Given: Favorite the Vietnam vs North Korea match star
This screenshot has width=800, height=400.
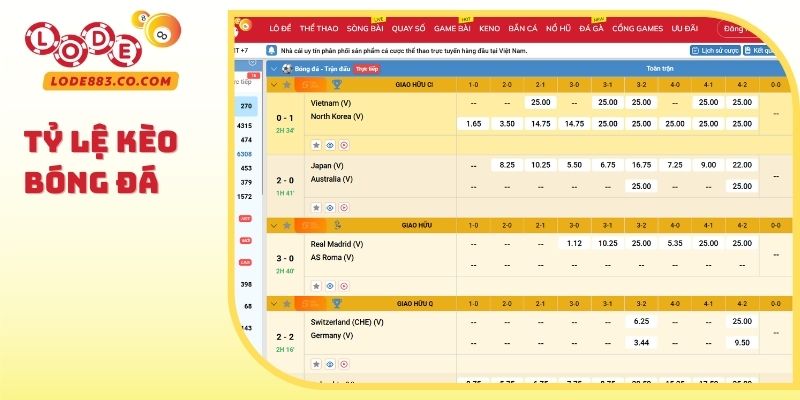Looking at the screenshot, I should [316, 145].
